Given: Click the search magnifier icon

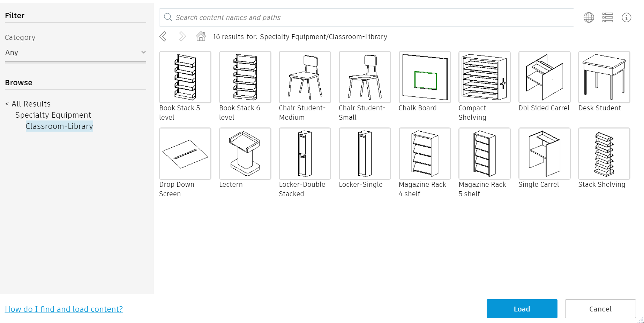Looking at the screenshot, I should pyautogui.click(x=168, y=17).
